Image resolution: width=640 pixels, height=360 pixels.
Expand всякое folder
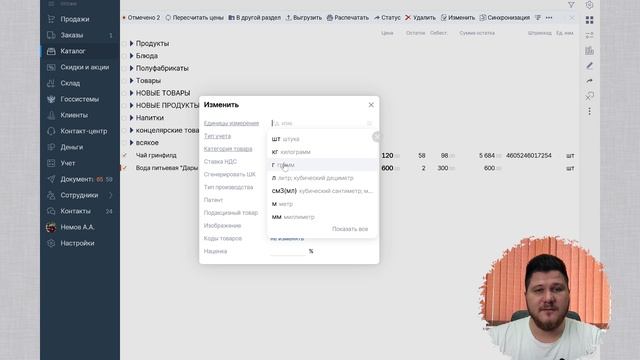(x=131, y=142)
